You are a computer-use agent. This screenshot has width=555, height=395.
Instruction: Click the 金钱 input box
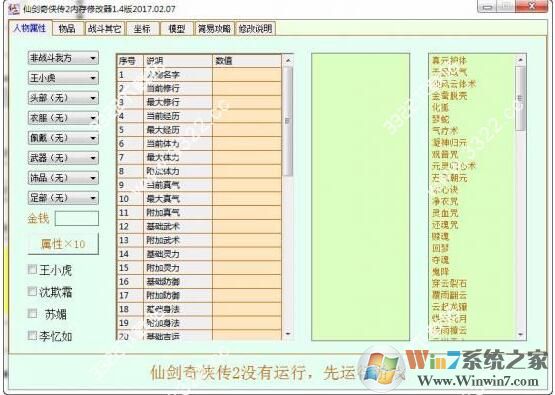(77, 218)
